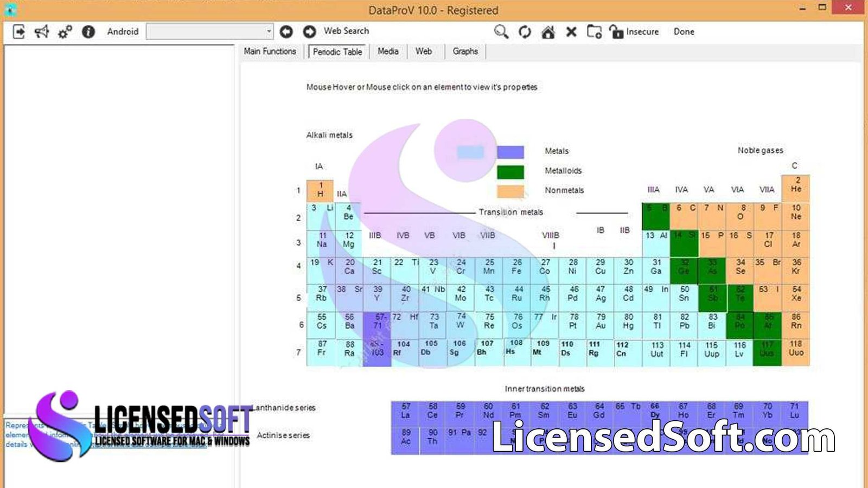Click the back navigation arrow
The width and height of the screenshot is (868, 488).
pos(287,32)
